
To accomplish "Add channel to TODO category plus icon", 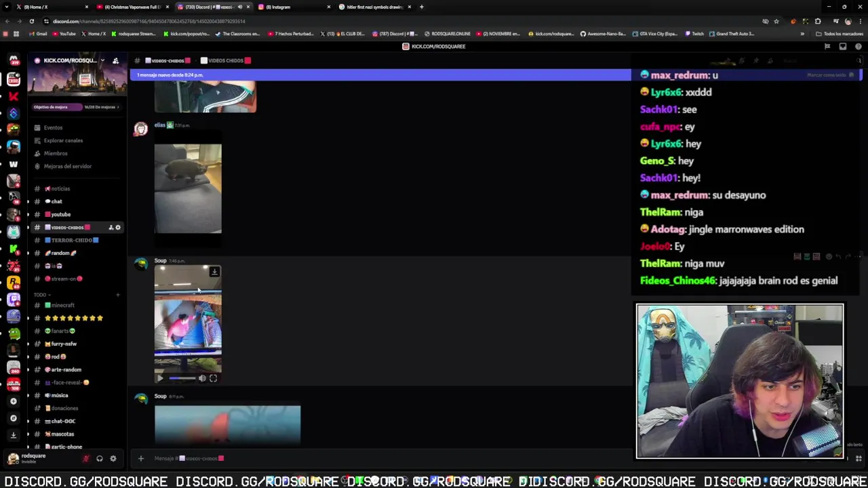I will point(117,295).
